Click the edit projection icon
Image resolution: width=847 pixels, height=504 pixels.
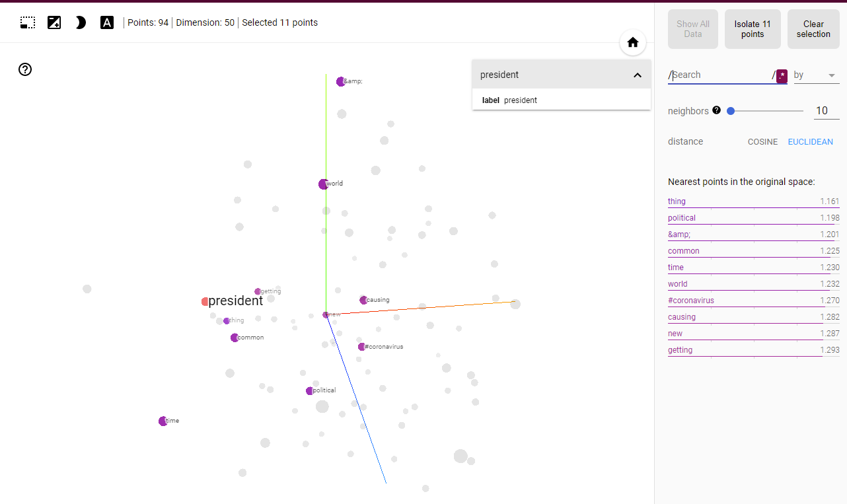(x=54, y=22)
